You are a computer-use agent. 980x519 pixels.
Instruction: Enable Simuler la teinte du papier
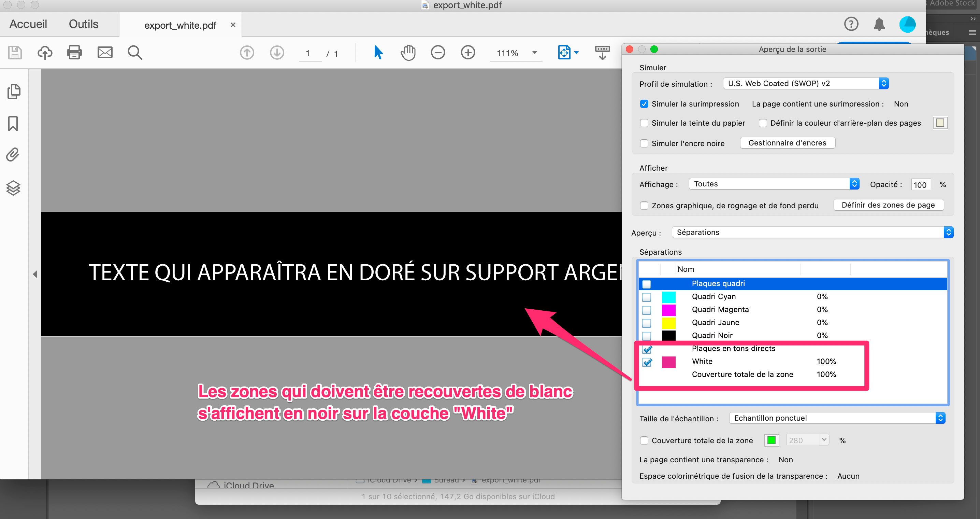(644, 123)
